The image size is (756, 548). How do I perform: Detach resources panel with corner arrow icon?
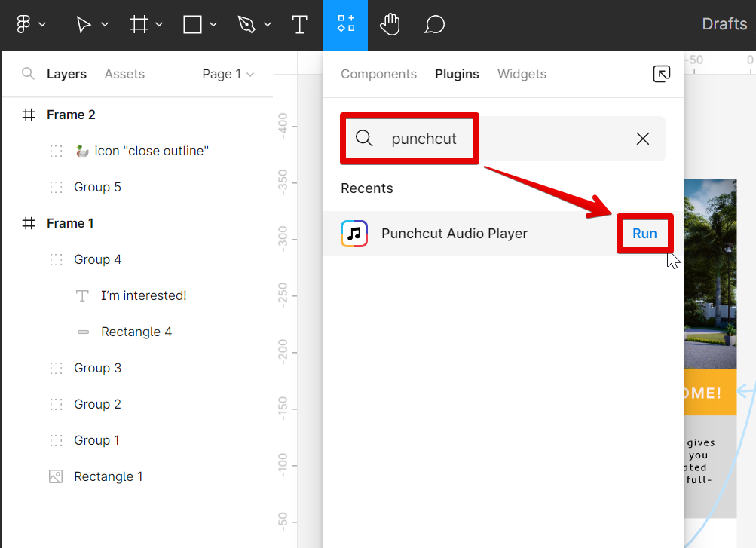coord(661,74)
